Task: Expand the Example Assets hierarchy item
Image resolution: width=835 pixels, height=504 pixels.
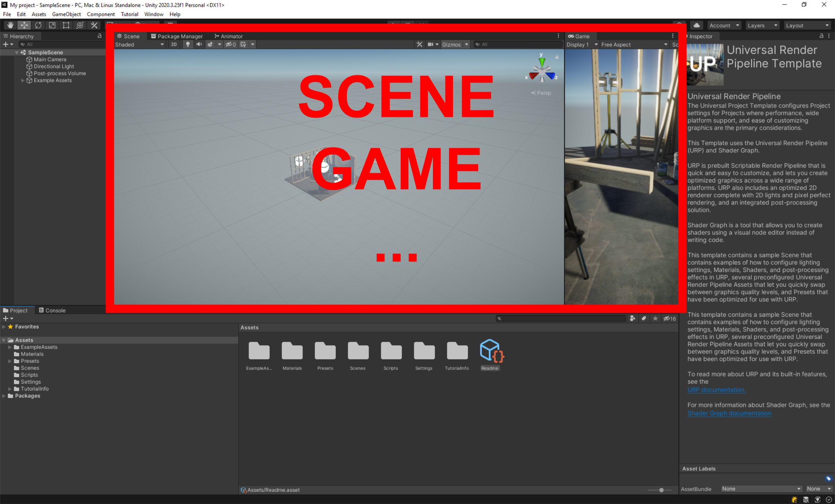Action: coord(23,80)
